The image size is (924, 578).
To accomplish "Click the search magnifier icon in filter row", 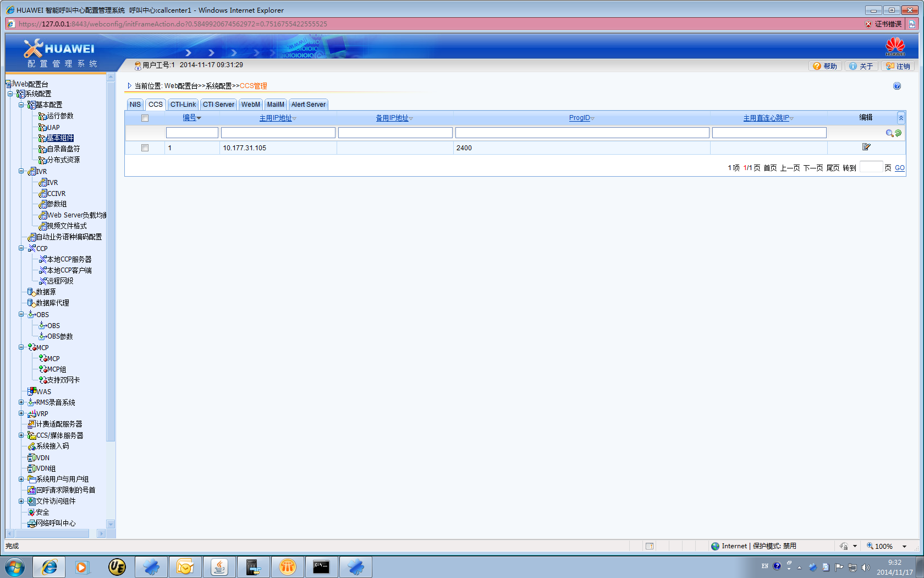I will 889,133.
